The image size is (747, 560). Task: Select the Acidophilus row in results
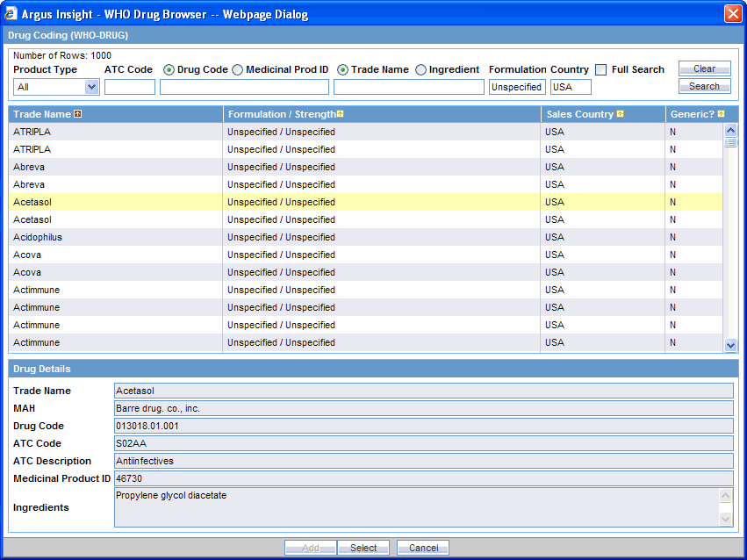(x=365, y=237)
